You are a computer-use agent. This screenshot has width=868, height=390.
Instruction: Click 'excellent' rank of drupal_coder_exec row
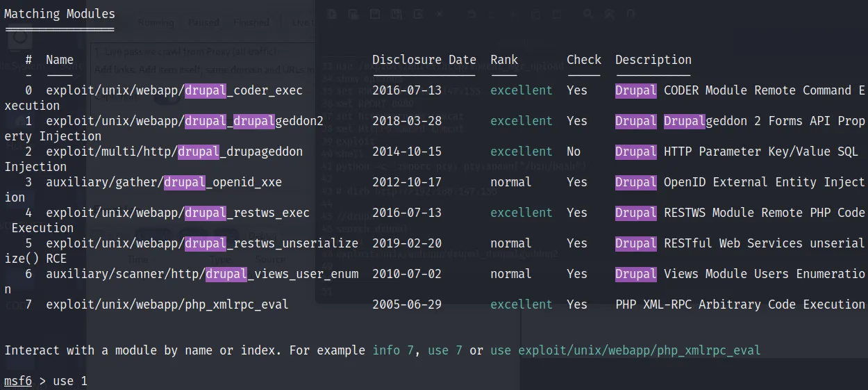(x=521, y=90)
